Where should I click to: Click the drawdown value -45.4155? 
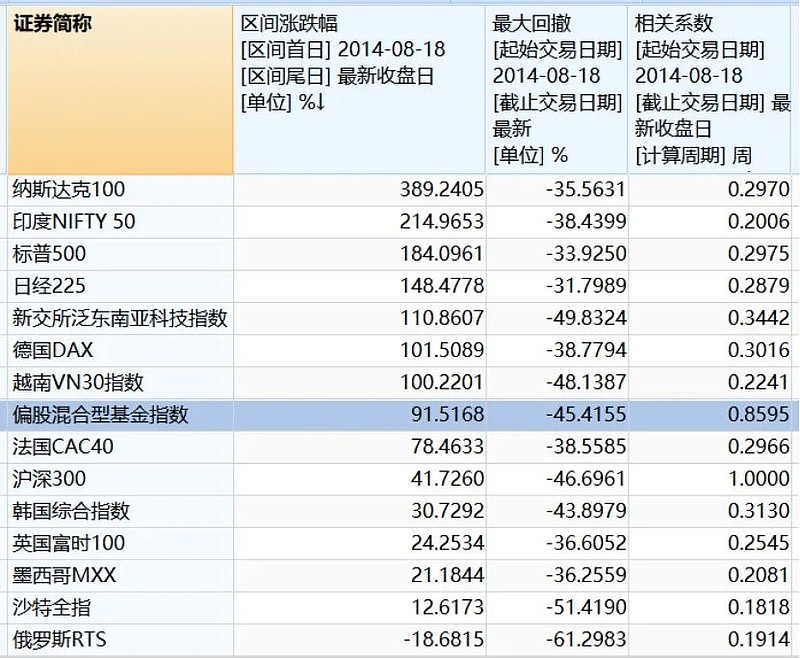[586, 415]
